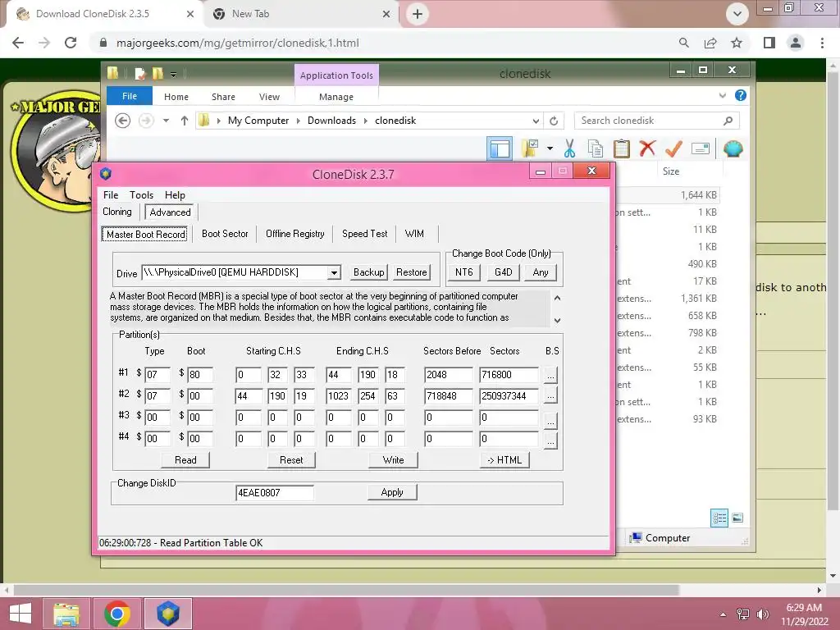Click rename icon in Explorer toolbar
This screenshot has height=630, width=840.
click(701, 148)
